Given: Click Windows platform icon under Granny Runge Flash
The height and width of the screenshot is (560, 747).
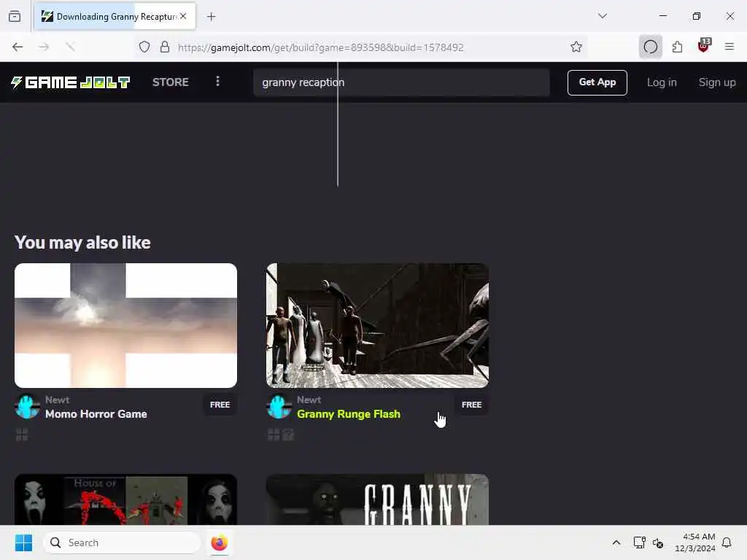Looking at the screenshot, I should (x=274, y=435).
